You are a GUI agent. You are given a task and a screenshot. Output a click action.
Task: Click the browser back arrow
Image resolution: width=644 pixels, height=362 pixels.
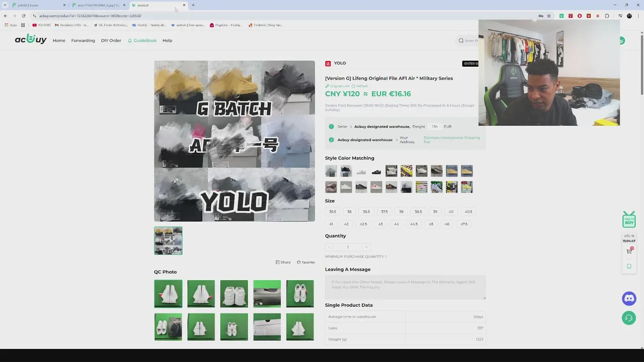coord(6,16)
